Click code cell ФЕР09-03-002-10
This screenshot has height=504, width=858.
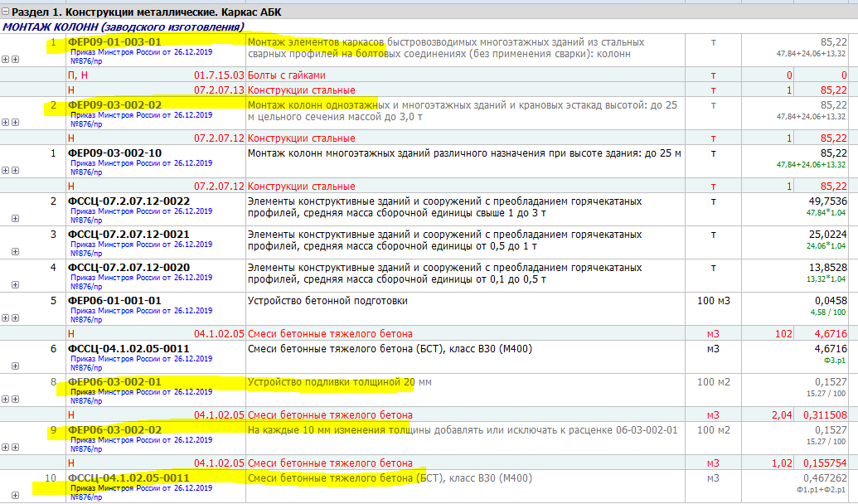(x=114, y=153)
